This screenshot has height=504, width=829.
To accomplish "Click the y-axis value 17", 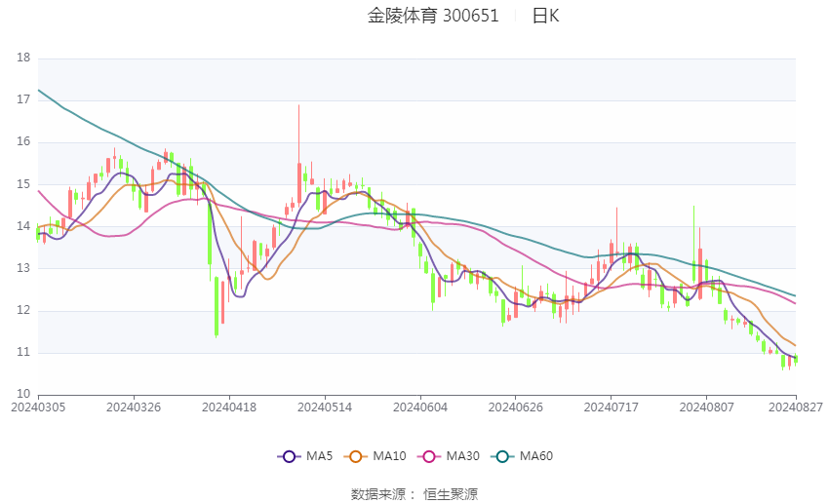I will point(23,99).
